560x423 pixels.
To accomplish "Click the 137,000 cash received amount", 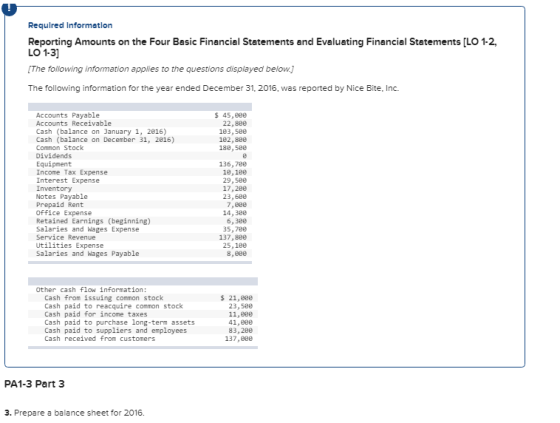I will pos(239,339).
